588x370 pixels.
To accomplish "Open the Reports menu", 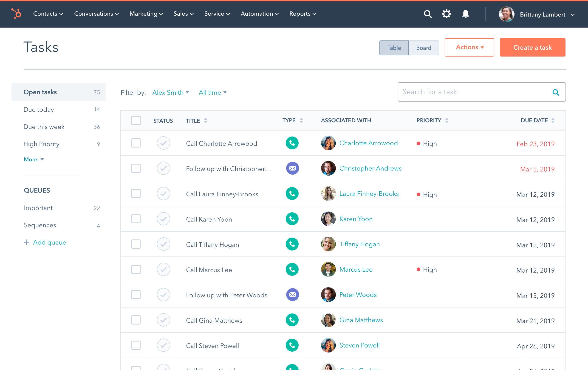I will click(302, 14).
